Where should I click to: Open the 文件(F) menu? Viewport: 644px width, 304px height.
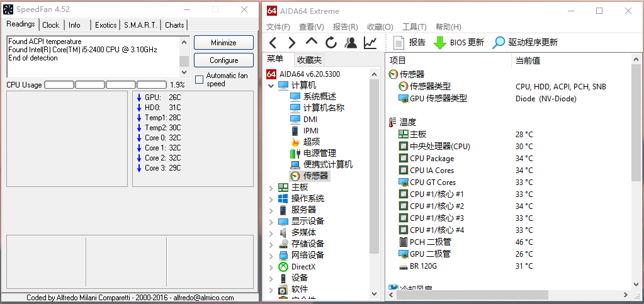[278, 26]
